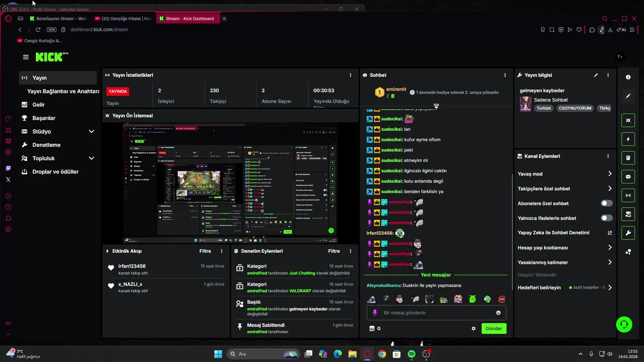Image resolution: width=644 pixels, height=362 pixels.
Task: Click the Yayın Ön İzlemesi video preview
Action: click(230, 184)
